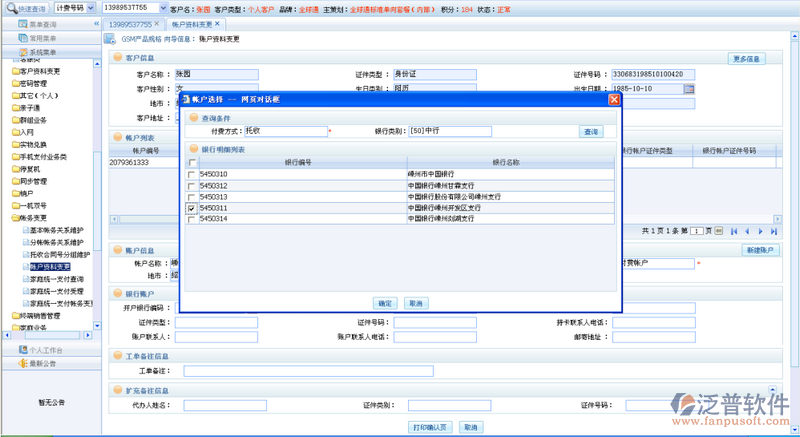Go to first page using pagination arrow

coord(735,230)
